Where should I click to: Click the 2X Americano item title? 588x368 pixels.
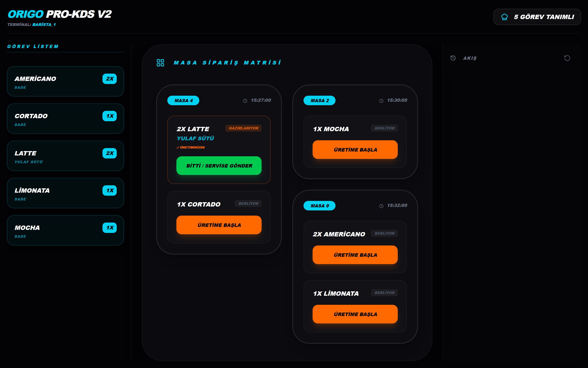[339, 234]
